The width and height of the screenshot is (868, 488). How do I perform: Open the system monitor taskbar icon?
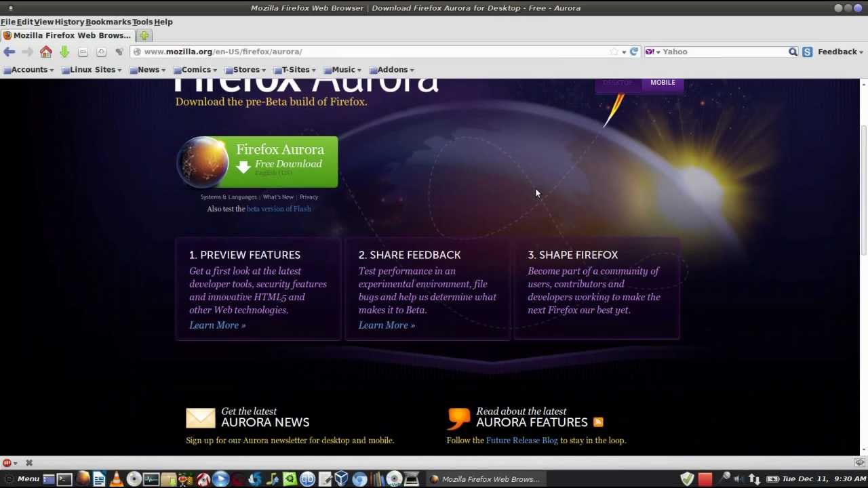(x=151, y=479)
